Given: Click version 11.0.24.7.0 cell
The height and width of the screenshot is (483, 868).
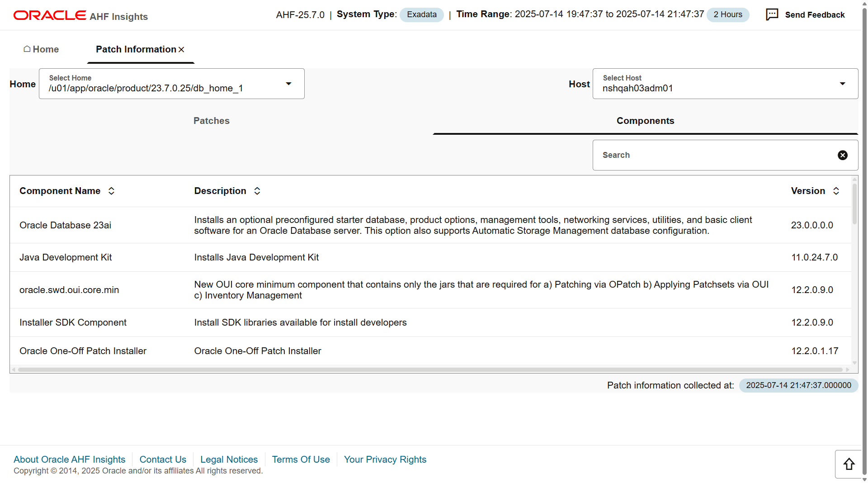Looking at the screenshot, I should click(814, 257).
